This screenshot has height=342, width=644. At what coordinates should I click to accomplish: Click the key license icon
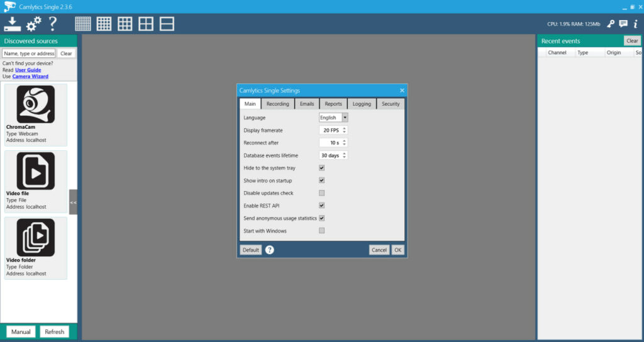click(611, 24)
